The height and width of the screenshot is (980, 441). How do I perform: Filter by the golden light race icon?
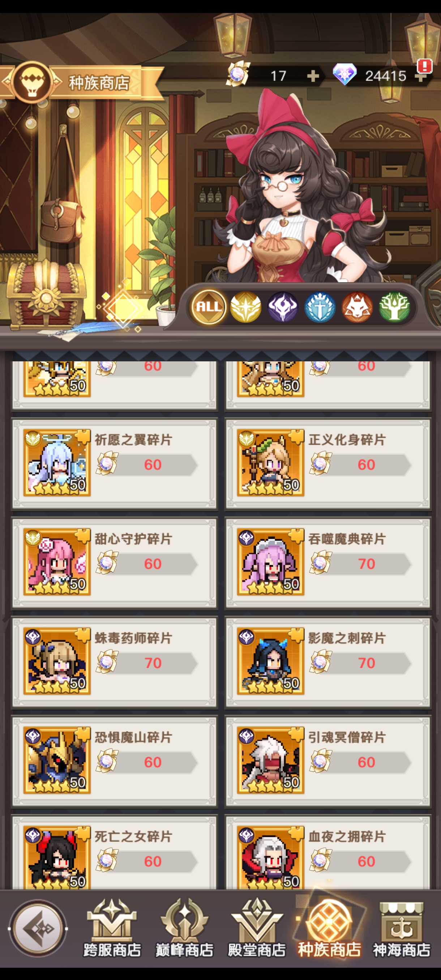(x=246, y=307)
